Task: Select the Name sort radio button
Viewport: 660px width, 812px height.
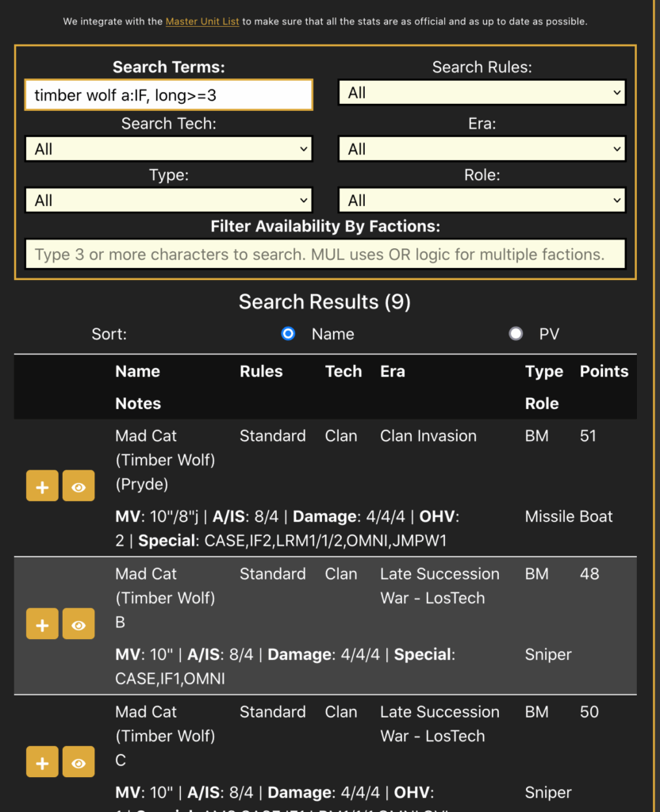Action: point(288,333)
